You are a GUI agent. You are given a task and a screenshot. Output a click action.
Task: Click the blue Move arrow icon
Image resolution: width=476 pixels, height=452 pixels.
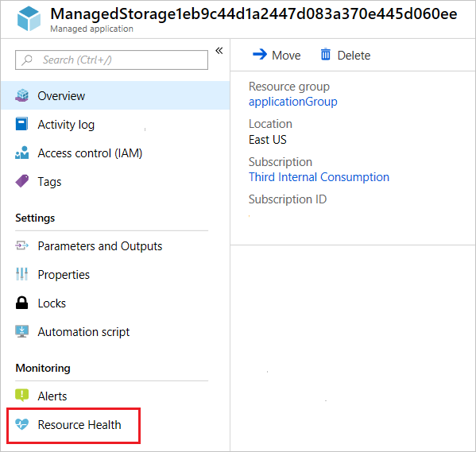pos(260,55)
